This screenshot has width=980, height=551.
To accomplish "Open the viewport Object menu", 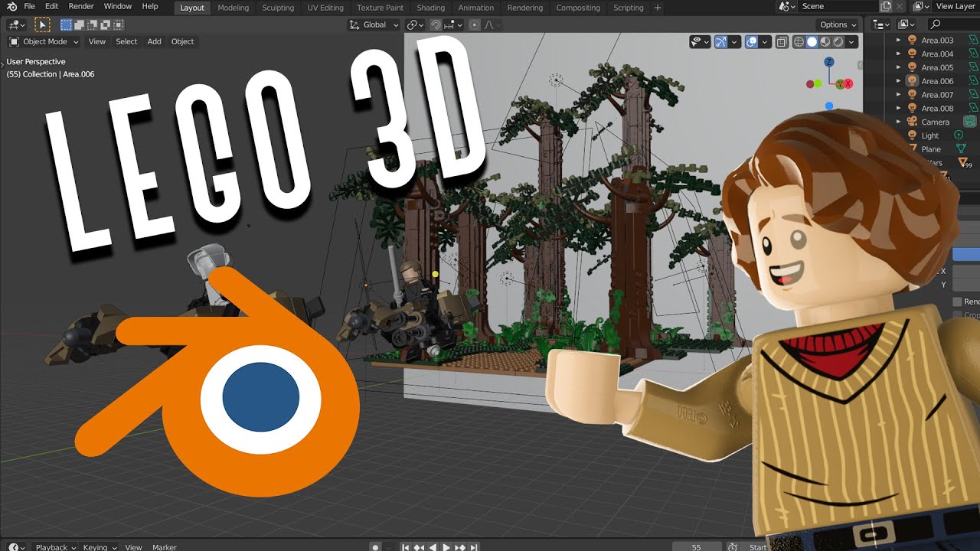I will point(182,41).
